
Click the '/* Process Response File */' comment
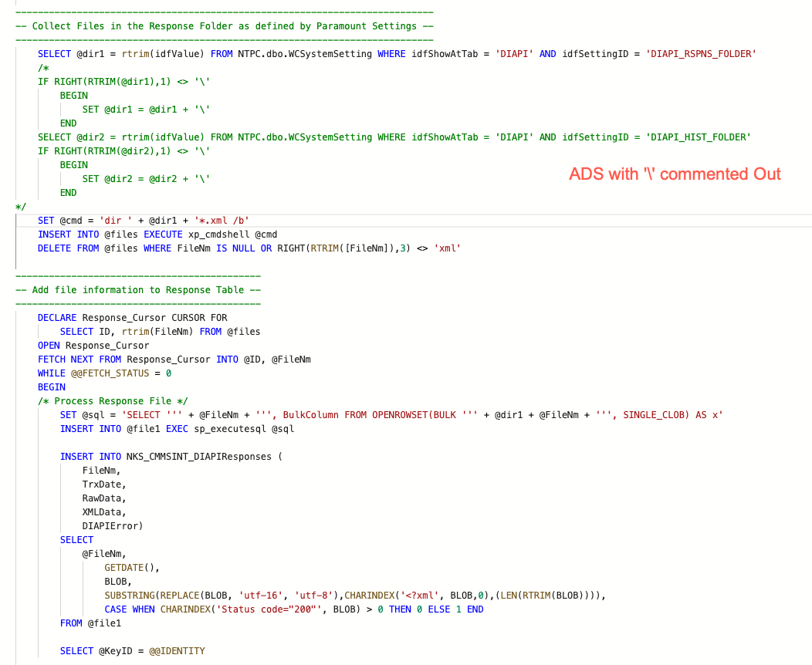pyautogui.click(x=113, y=401)
